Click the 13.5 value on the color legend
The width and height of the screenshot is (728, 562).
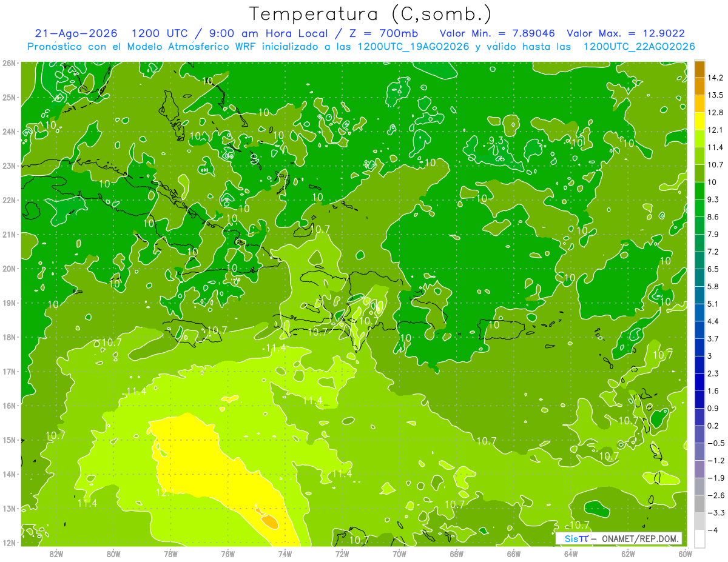(715, 95)
